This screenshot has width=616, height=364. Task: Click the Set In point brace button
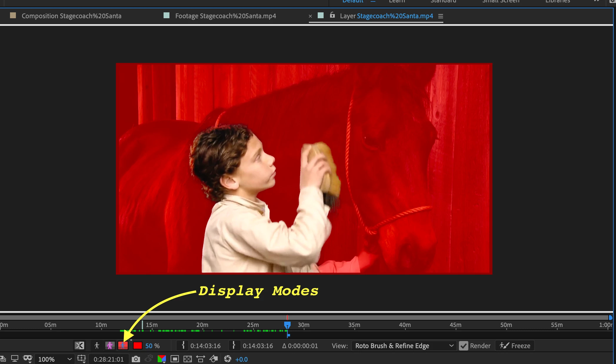click(x=183, y=345)
